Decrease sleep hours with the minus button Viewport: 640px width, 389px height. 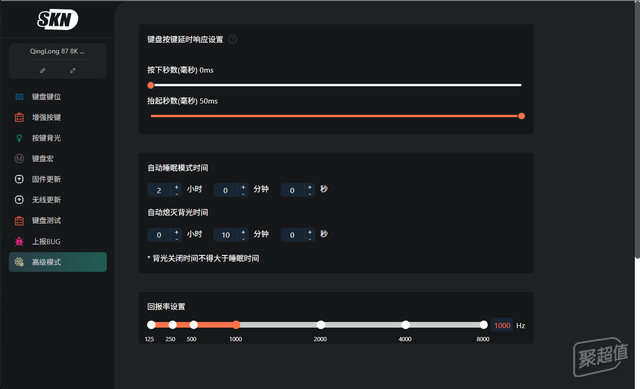(x=176, y=194)
